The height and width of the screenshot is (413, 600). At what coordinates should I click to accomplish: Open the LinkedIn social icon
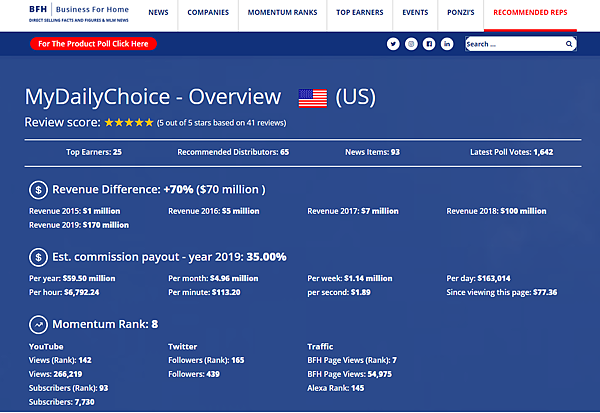tap(447, 44)
